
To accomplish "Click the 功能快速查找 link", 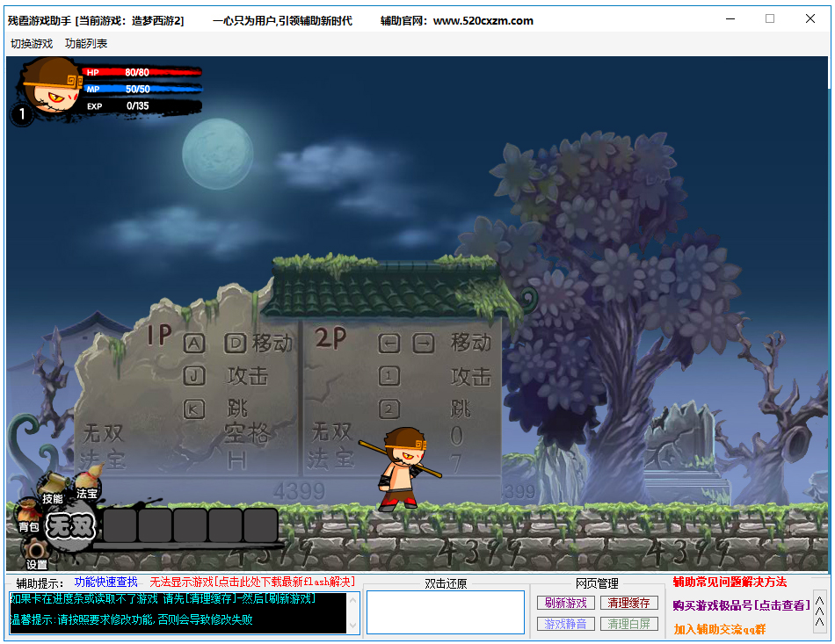I will point(106,582).
